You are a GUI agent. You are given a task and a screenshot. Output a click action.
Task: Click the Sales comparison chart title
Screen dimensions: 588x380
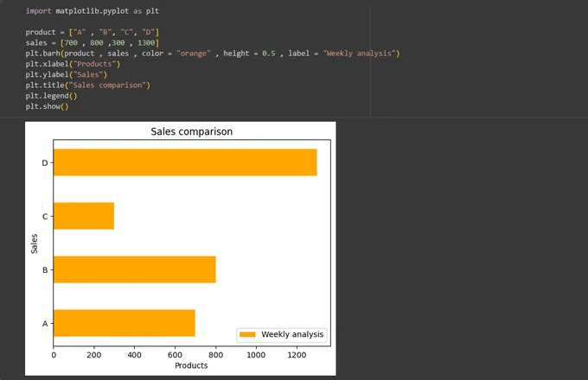click(x=192, y=131)
